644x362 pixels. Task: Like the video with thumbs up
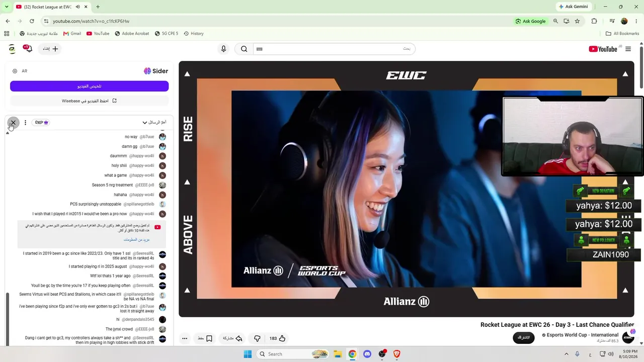(277, 338)
